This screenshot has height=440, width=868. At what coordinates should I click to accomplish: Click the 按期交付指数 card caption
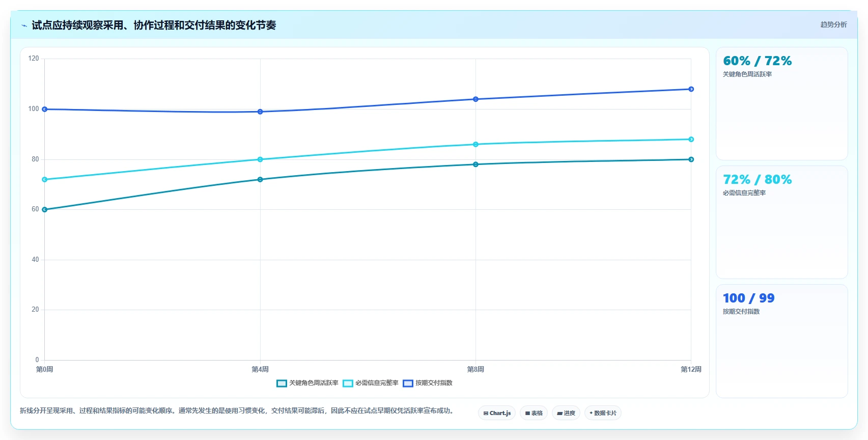(x=741, y=312)
